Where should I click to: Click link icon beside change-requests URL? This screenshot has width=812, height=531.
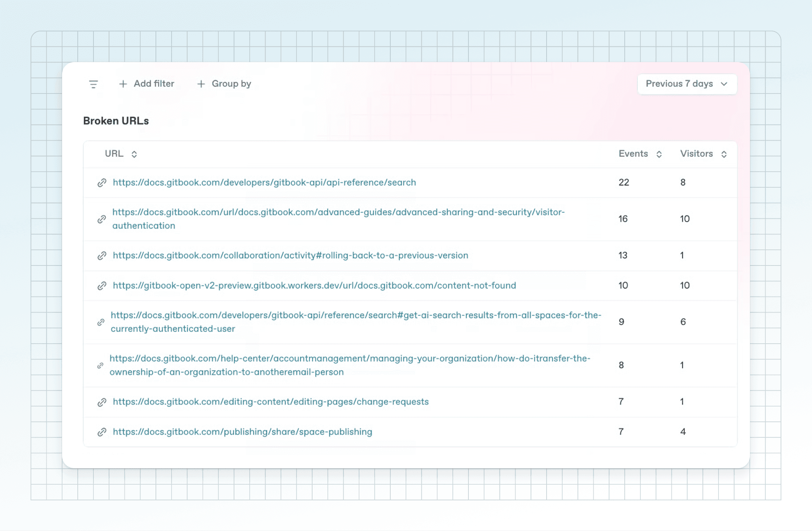101,402
